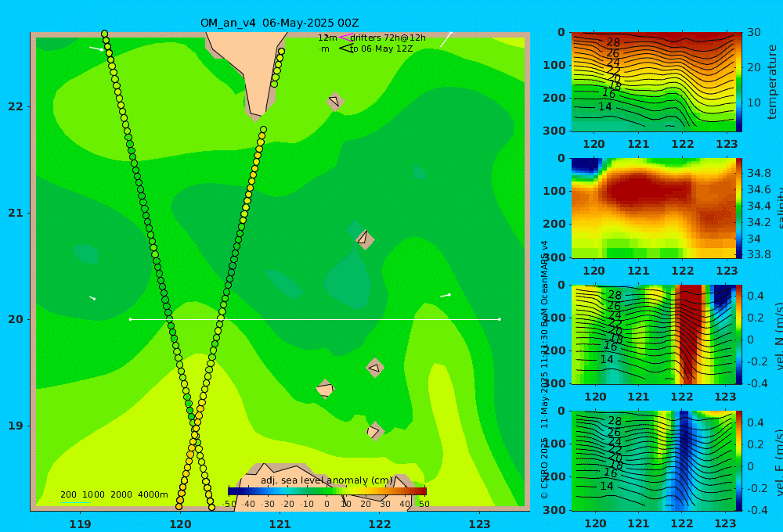Viewport: 783px width, 532px height.
Task: Click the "drifters 72h@12h" legend text
Action: coord(388,38)
